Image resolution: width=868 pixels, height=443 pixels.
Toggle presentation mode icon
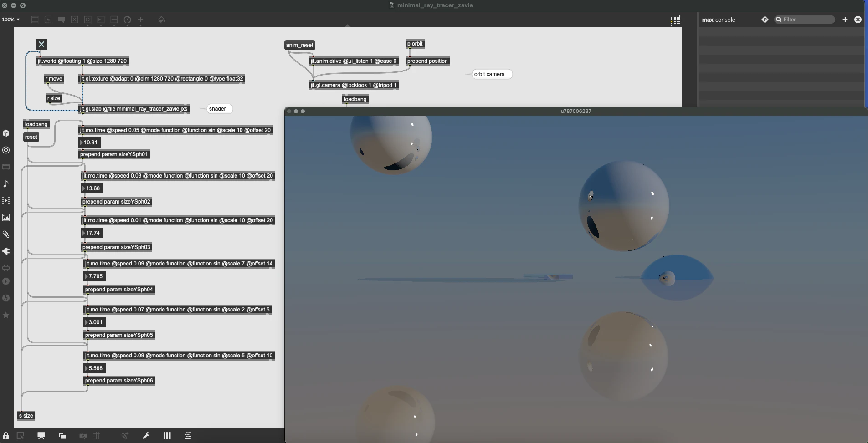pos(41,436)
